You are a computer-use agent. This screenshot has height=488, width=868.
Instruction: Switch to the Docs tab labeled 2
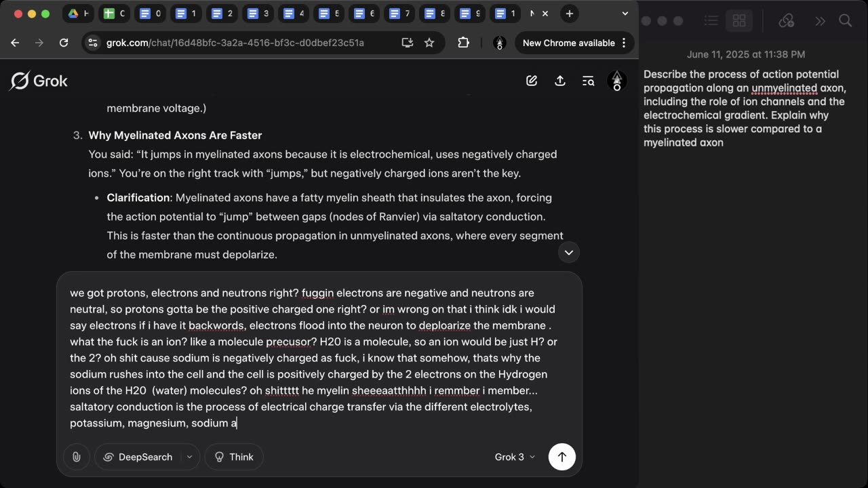222,14
